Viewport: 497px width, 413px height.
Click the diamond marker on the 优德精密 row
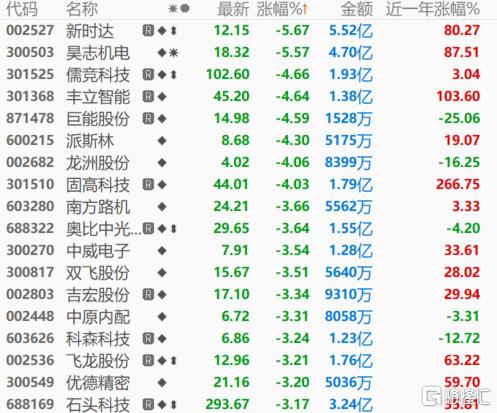(162, 383)
